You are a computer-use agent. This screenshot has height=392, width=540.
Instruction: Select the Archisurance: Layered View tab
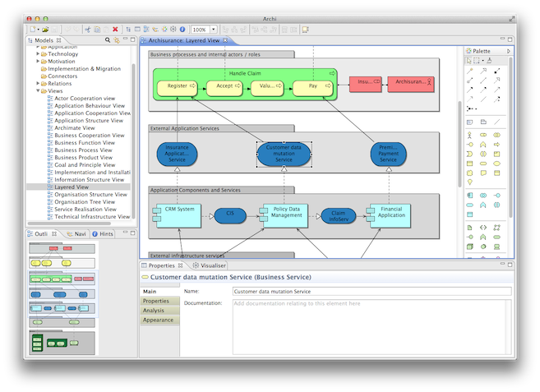click(184, 40)
